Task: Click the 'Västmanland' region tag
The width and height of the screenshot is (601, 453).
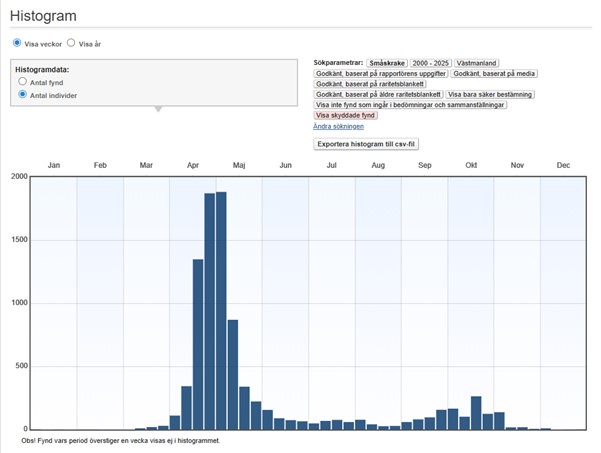Action: (479, 63)
